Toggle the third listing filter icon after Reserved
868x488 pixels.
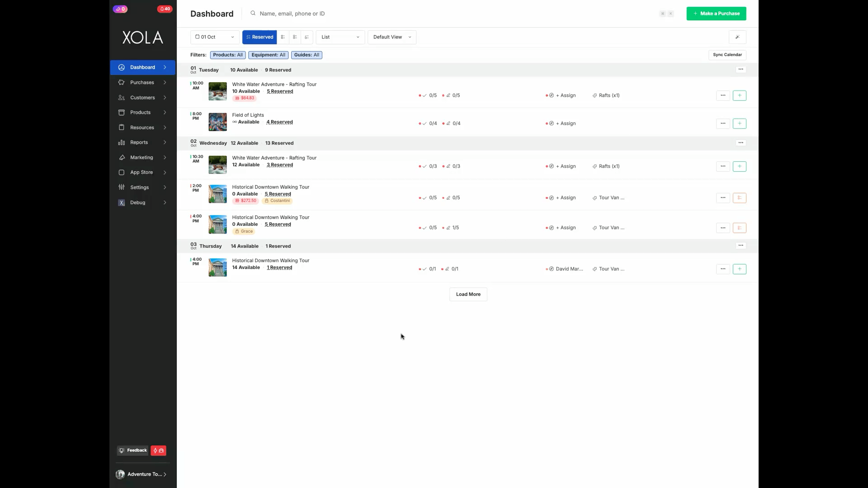click(295, 37)
